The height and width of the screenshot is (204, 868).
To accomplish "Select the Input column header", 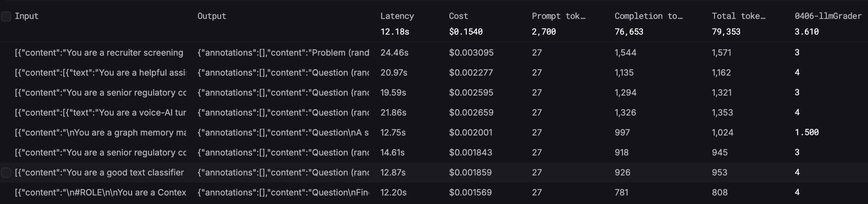I will [26, 16].
